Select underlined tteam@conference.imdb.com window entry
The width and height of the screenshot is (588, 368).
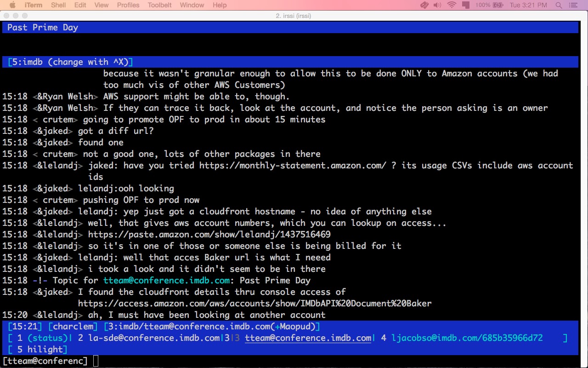[308, 338]
